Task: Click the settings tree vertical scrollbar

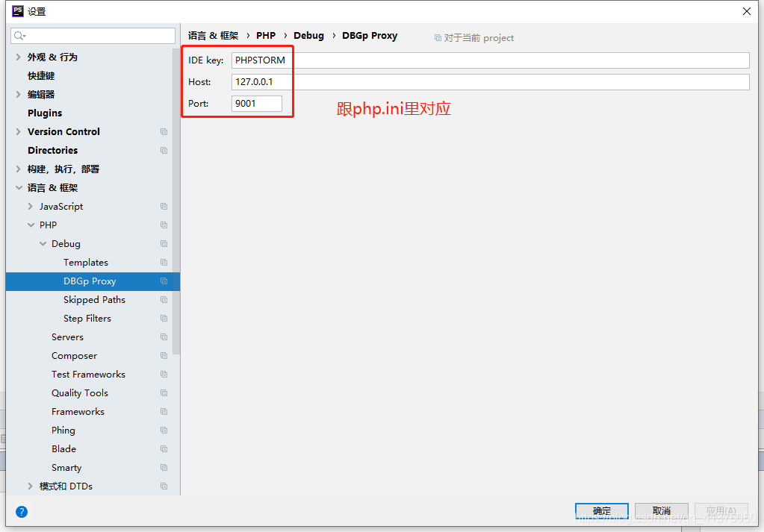Action: [x=176, y=201]
